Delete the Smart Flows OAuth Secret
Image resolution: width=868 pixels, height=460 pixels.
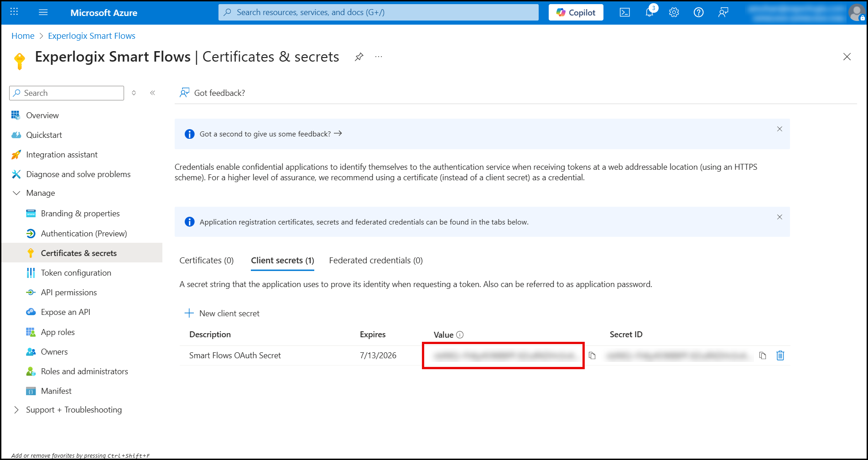[780, 355]
